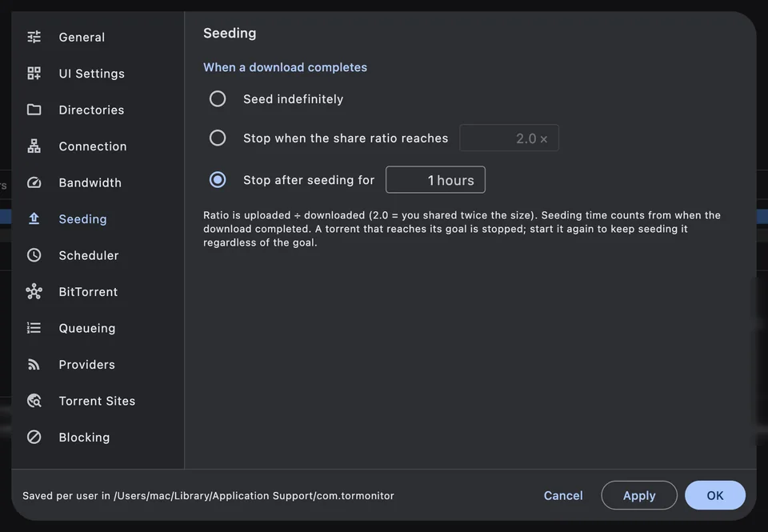Click the Bandwidth speedometer icon
768x532 pixels.
(34, 182)
